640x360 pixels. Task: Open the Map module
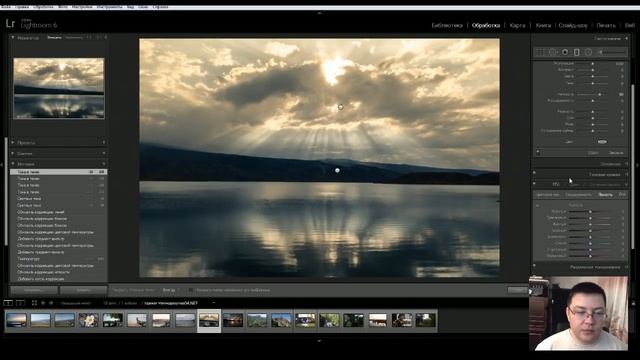[x=518, y=25]
